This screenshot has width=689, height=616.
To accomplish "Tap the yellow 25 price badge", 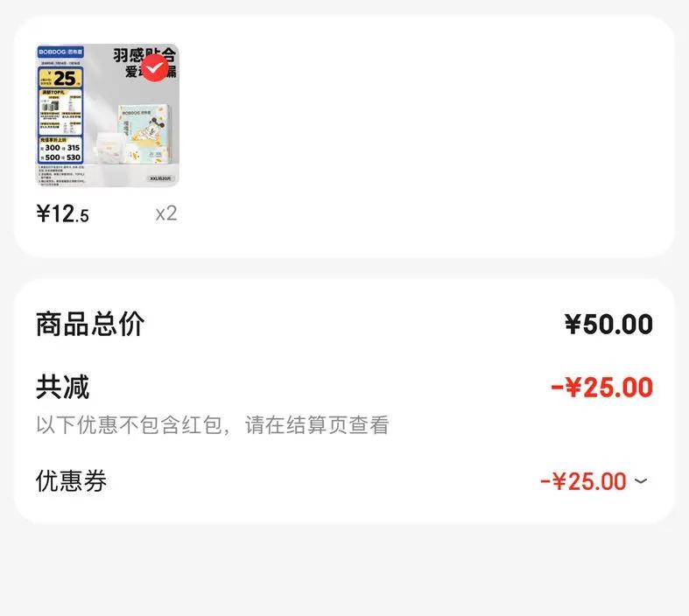I will click(x=60, y=78).
